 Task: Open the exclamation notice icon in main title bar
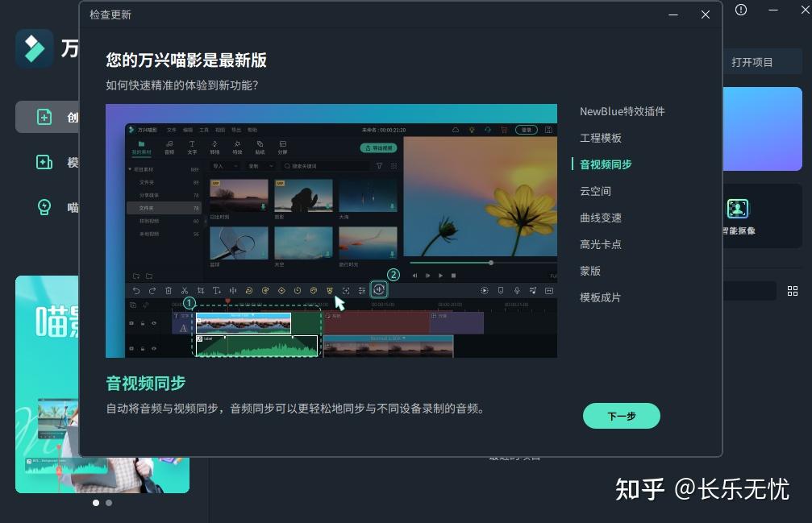tap(741, 10)
